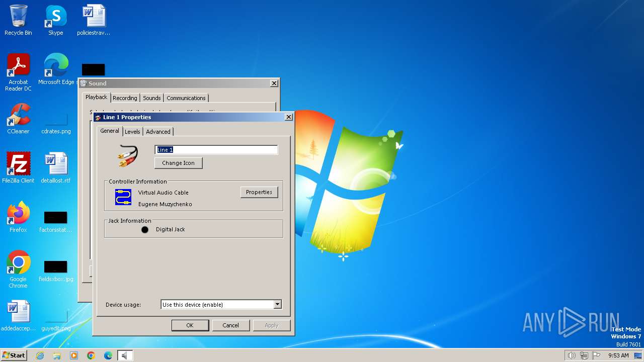This screenshot has width=644, height=362.
Task: Open Windows Media Player in the taskbar
Action: (74, 355)
